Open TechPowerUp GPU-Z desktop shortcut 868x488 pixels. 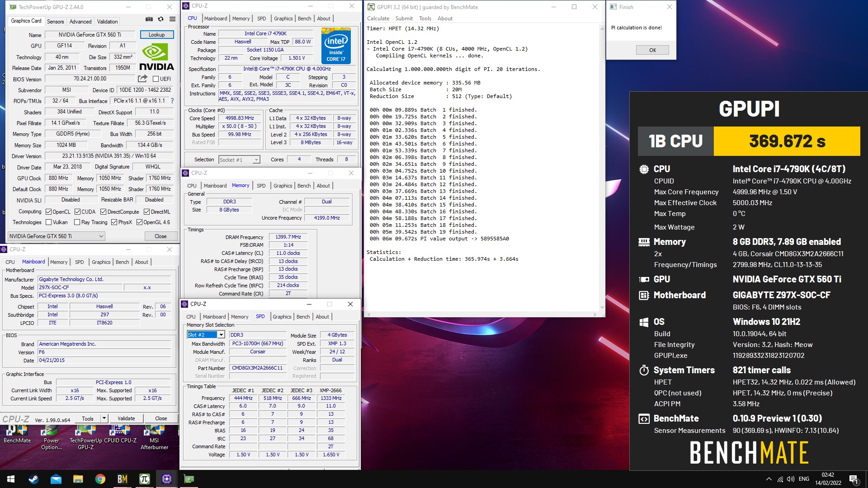(85, 437)
